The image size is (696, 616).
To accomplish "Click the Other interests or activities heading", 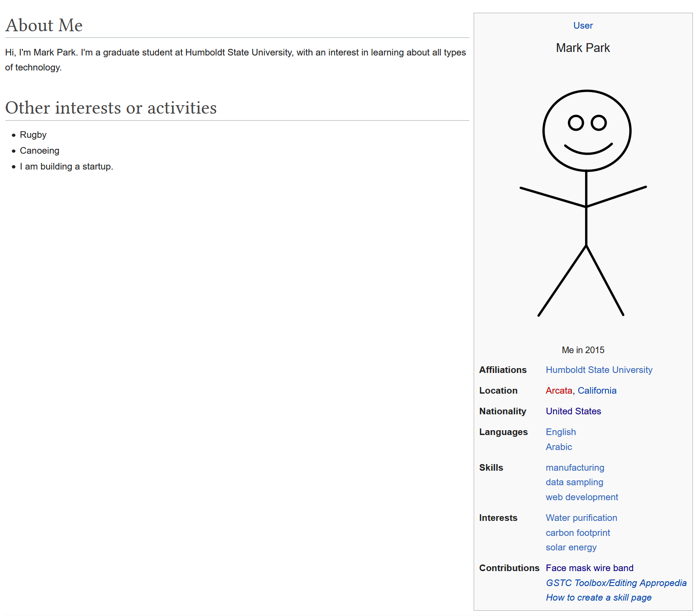I will click(x=111, y=108).
